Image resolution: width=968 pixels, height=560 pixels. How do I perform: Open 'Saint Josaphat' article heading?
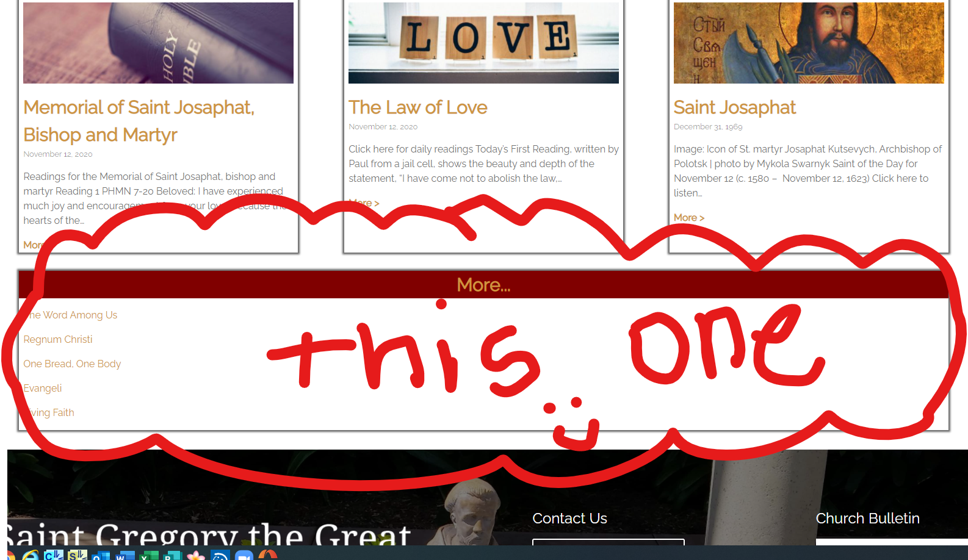click(x=734, y=107)
